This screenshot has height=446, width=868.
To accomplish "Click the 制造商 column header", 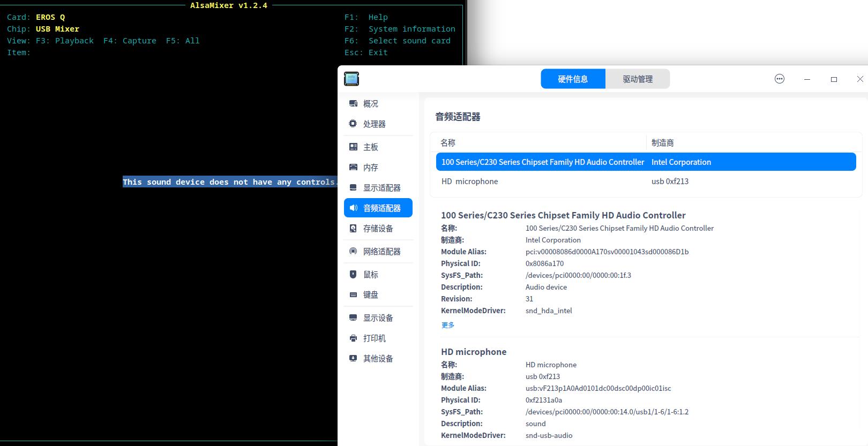I will pos(663,142).
